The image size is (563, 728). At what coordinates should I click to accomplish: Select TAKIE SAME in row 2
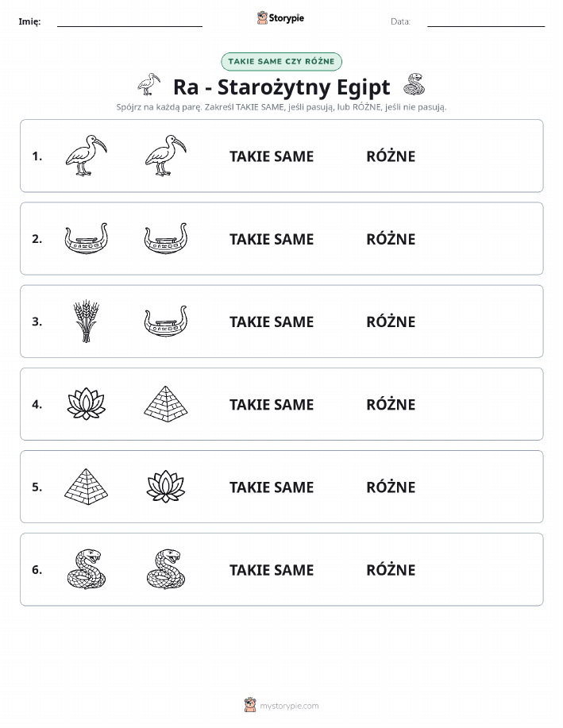(272, 239)
